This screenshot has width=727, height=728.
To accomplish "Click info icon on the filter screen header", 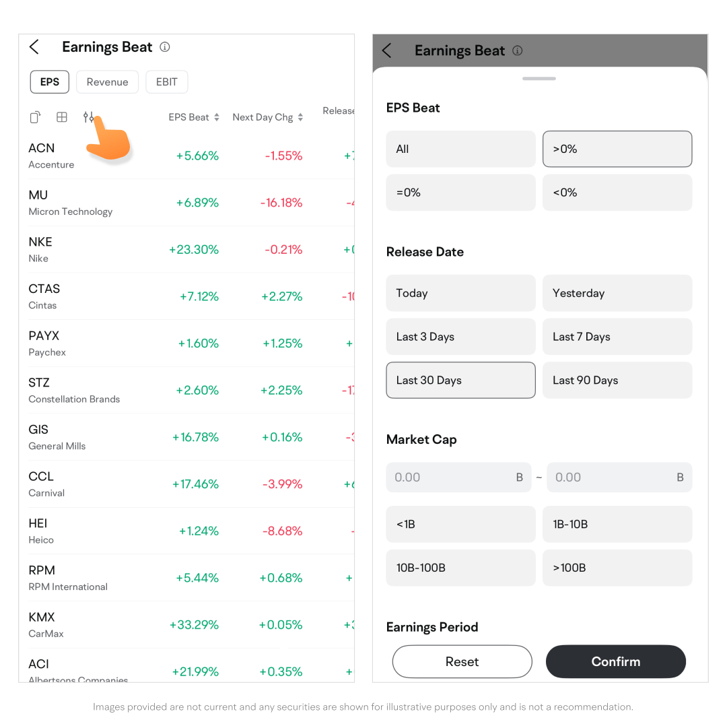I will point(517,51).
